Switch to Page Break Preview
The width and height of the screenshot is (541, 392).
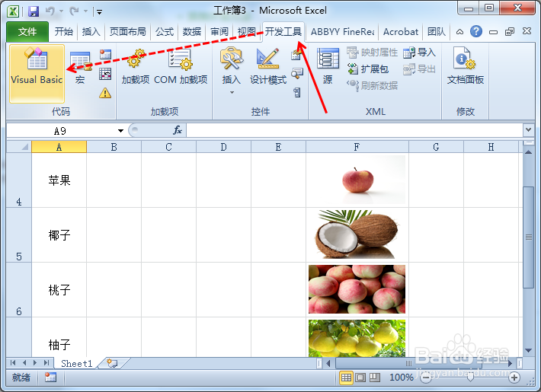[x=375, y=378]
